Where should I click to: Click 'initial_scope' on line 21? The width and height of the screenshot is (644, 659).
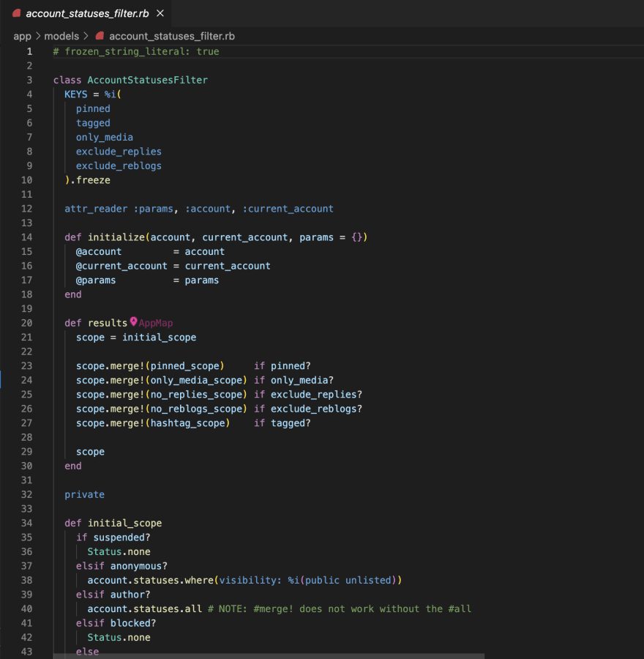160,337
